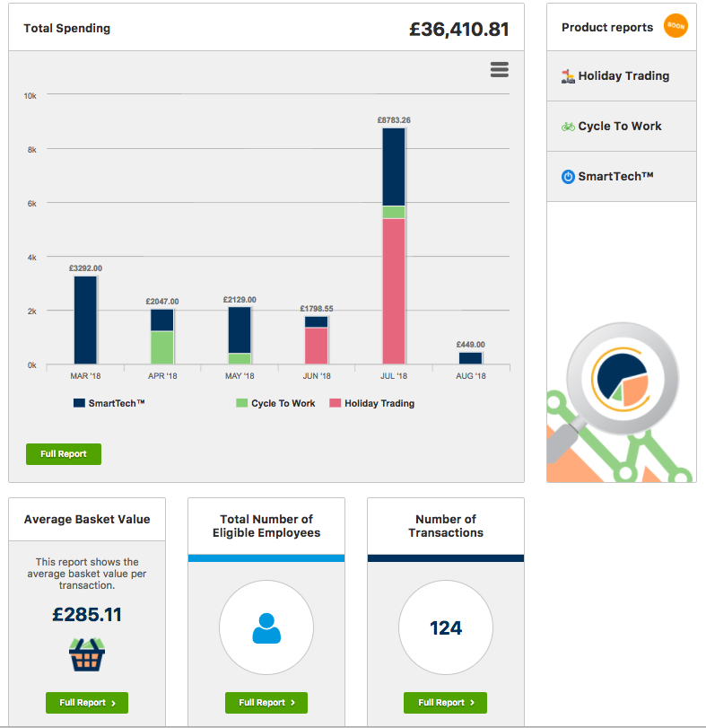Click the MAR '18 SmartTech bar
The image size is (706, 728).
(85, 320)
